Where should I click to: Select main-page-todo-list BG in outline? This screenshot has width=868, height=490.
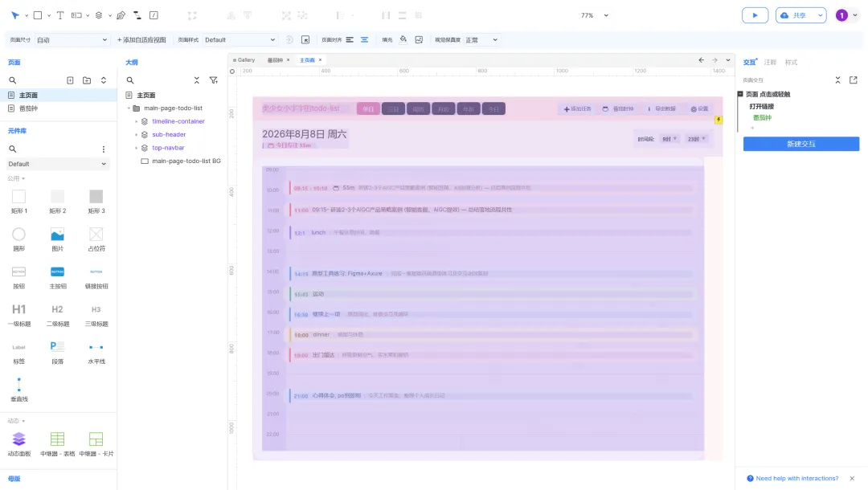[x=186, y=161]
